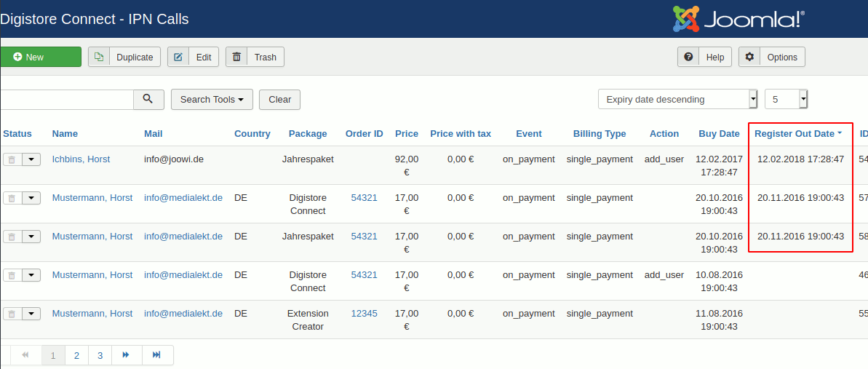Open order 54321 in Jahrespaket row
The image size is (868, 369).
tap(365, 236)
